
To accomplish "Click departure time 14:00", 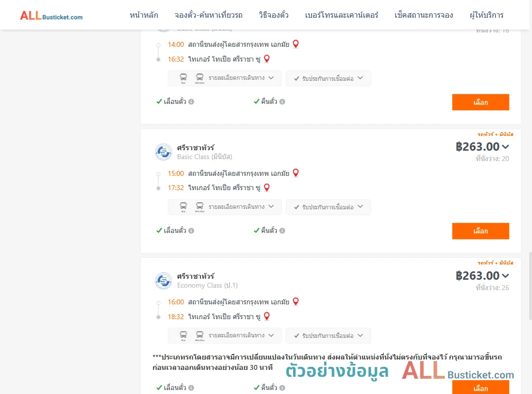I will 176,44.
